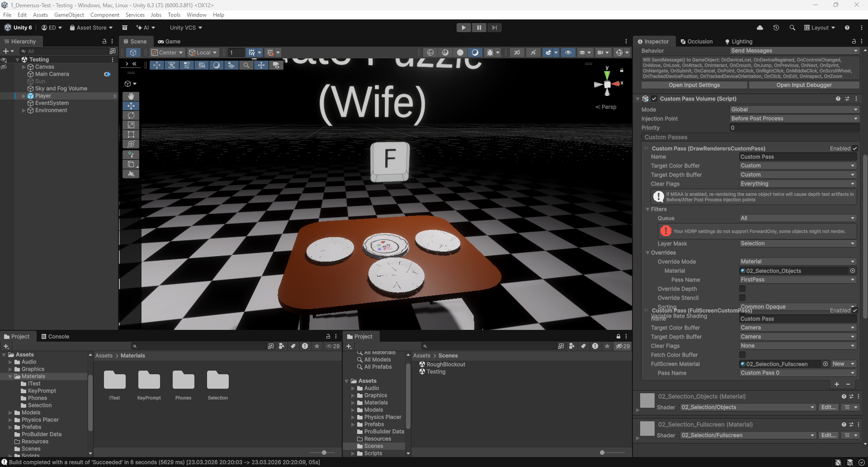The height and width of the screenshot is (467, 868).
Task: Open Undo History icon in top toolbar
Action: (776, 28)
